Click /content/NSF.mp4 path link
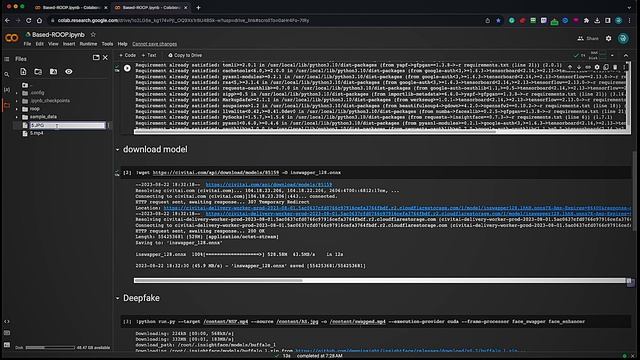The height and width of the screenshot is (360, 640). (x=226, y=322)
